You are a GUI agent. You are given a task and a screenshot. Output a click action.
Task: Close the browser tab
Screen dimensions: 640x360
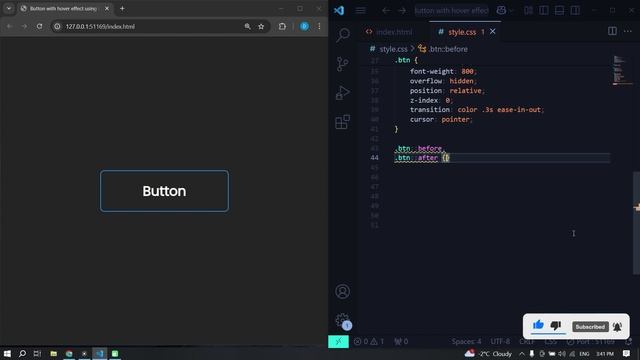pos(107,8)
